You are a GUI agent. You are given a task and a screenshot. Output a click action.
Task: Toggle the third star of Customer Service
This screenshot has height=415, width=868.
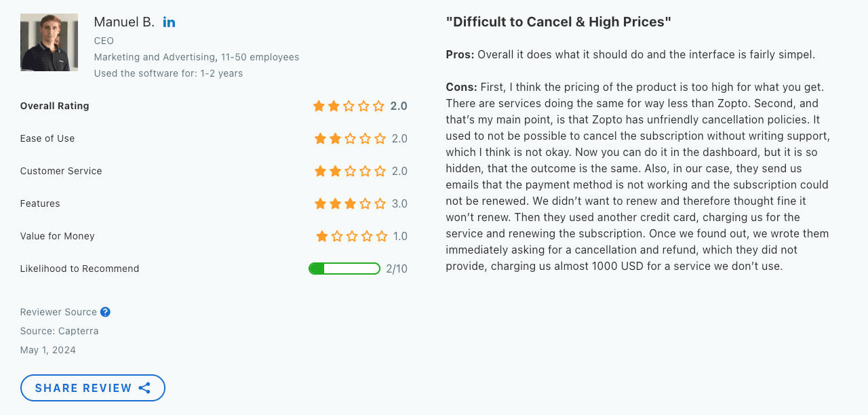pyautogui.click(x=349, y=171)
